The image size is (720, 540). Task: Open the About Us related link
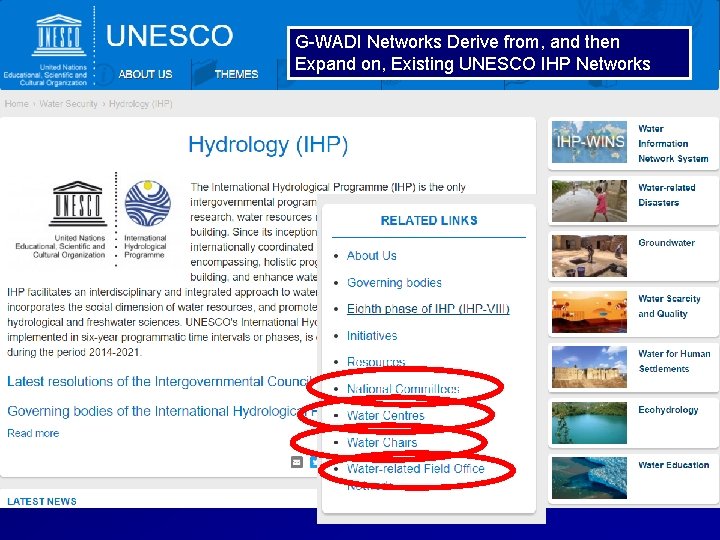[x=371, y=256]
